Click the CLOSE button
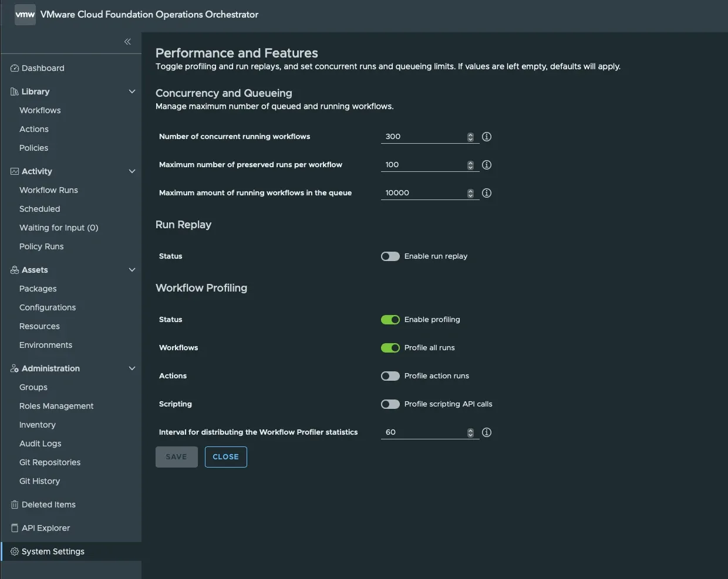This screenshot has width=728, height=579. click(x=226, y=457)
